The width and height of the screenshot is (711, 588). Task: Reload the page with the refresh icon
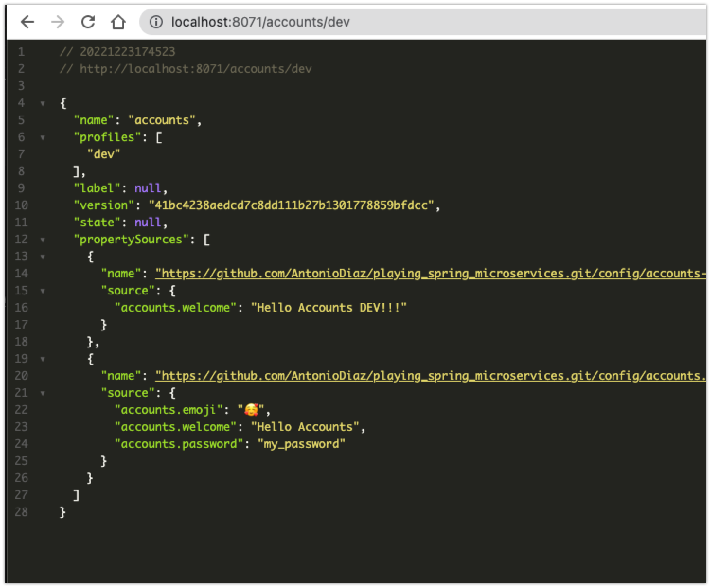(x=88, y=22)
